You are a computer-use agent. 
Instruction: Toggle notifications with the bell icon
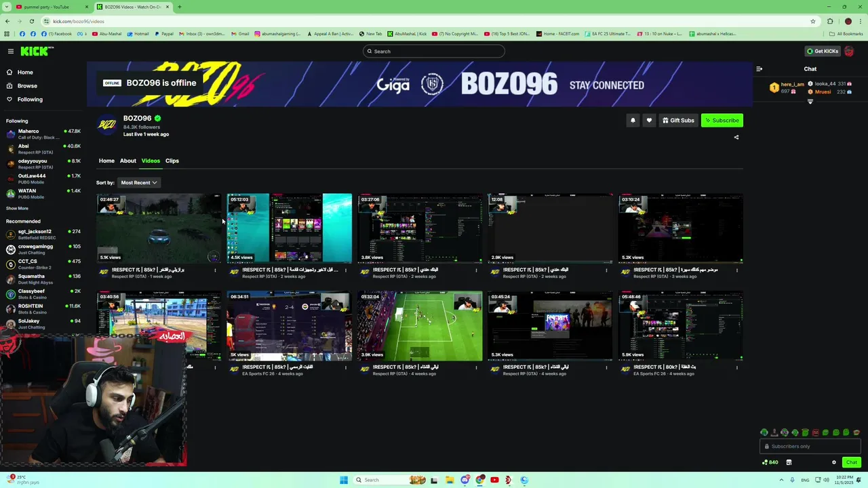tap(633, 121)
